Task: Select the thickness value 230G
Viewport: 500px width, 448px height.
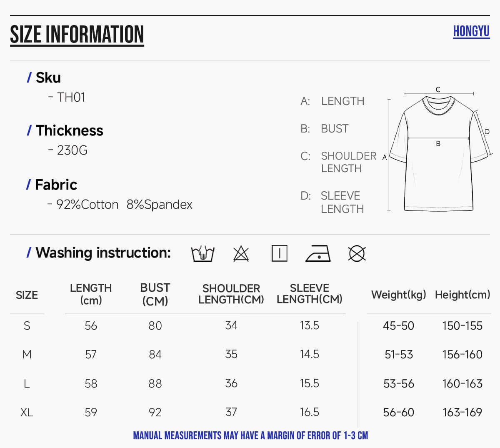Action: pyautogui.click(x=72, y=150)
